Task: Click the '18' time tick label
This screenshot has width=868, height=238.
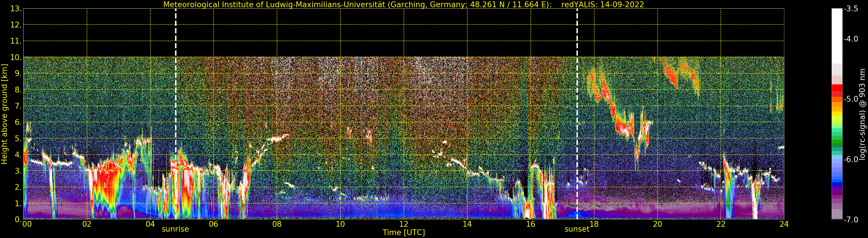Action: coord(594,224)
